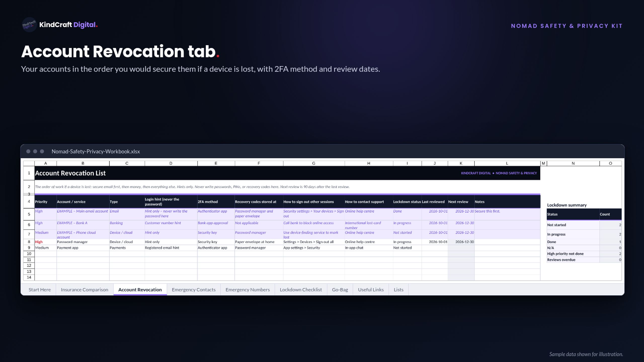The width and height of the screenshot is (644, 362).
Task: Select column G header
Action: coord(314,163)
